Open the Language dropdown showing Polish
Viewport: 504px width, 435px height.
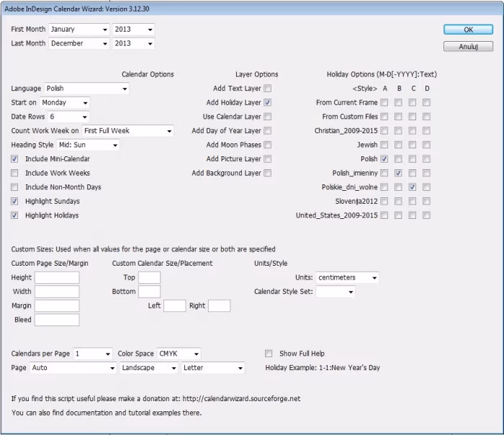pyautogui.click(x=87, y=89)
